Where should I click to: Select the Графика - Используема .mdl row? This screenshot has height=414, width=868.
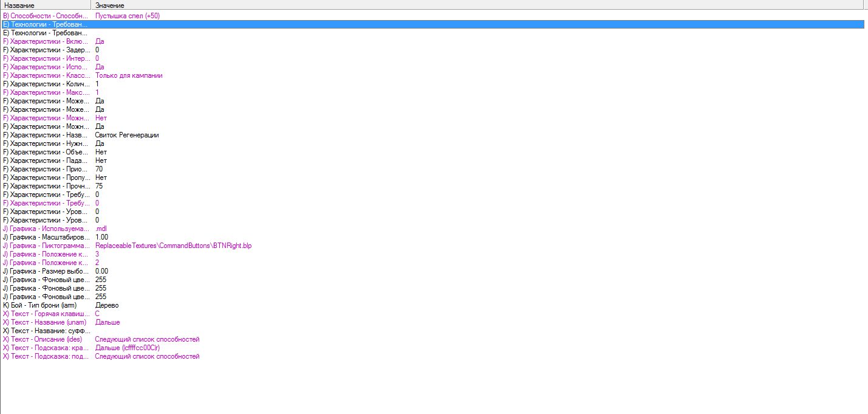pos(432,229)
